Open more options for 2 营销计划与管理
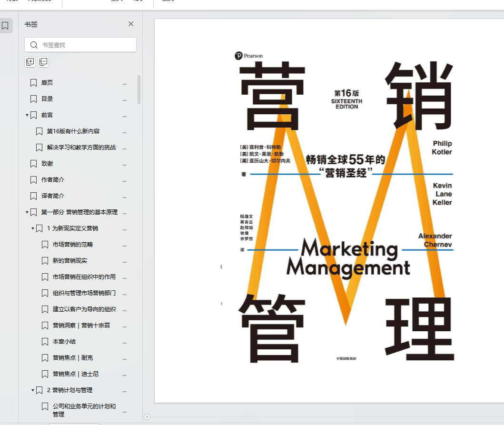Image resolution: width=504 pixels, height=425 pixels. point(124,391)
